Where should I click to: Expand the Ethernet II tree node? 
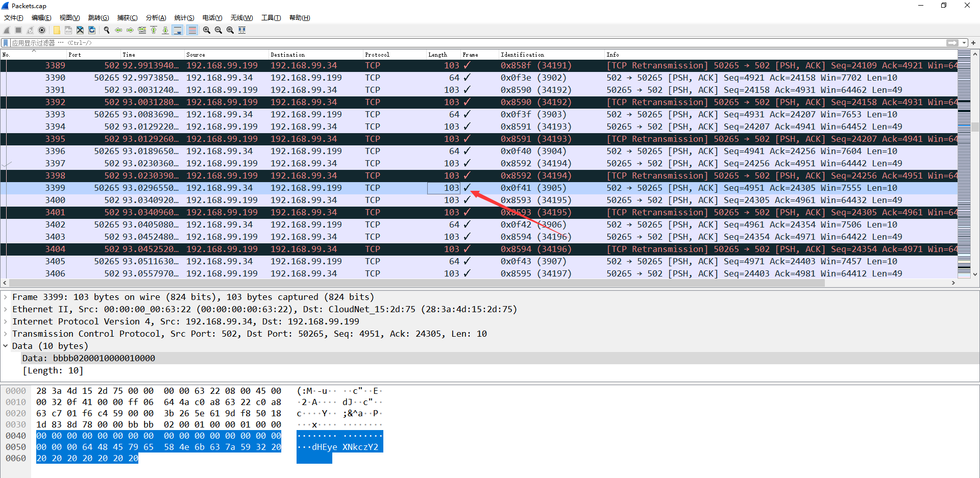tap(6, 309)
